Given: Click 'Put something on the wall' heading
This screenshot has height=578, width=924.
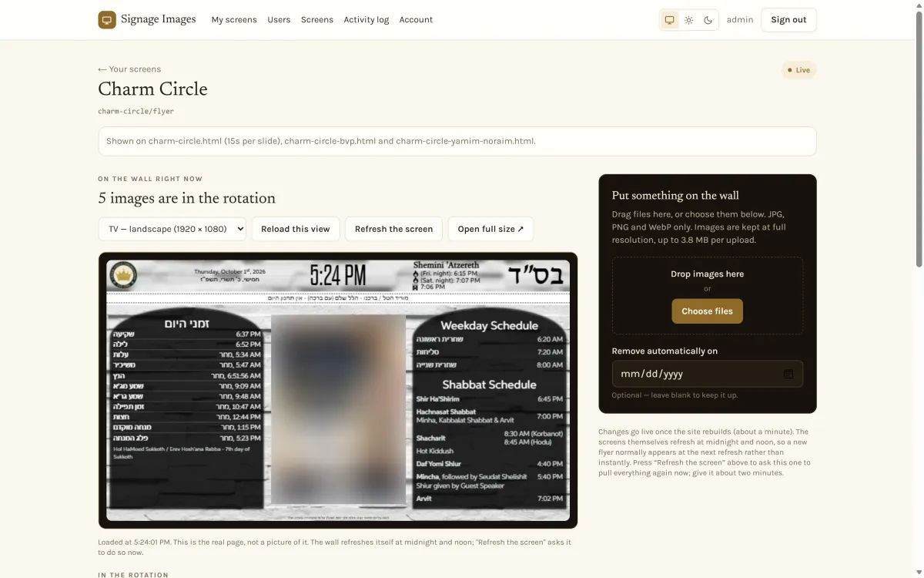Looking at the screenshot, I should click(675, 196).
